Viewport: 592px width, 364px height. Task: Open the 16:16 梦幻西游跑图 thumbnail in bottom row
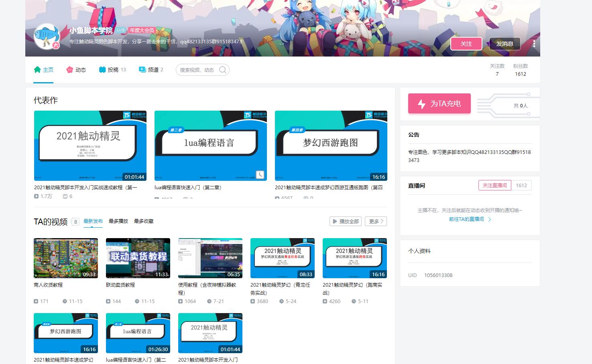[x=66, y=333]
